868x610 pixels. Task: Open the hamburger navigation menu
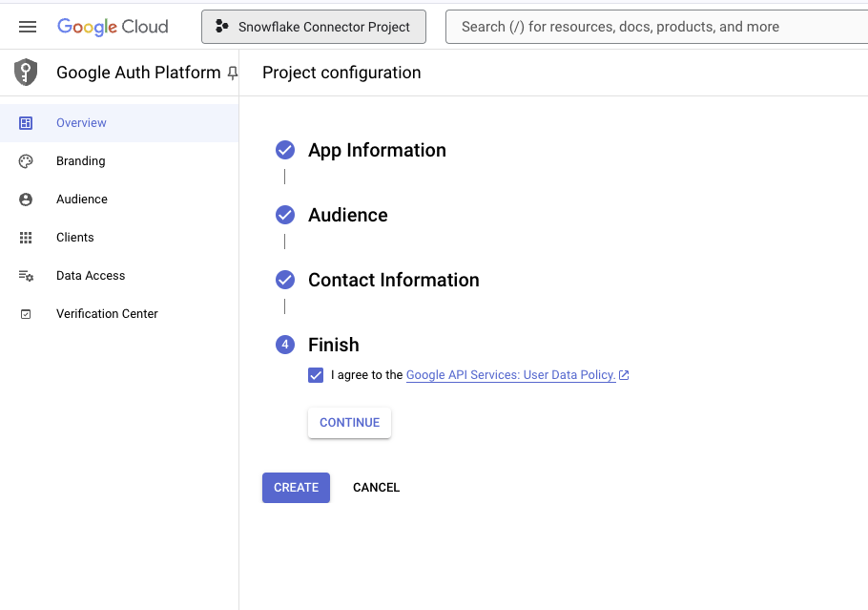coord(28,27)
